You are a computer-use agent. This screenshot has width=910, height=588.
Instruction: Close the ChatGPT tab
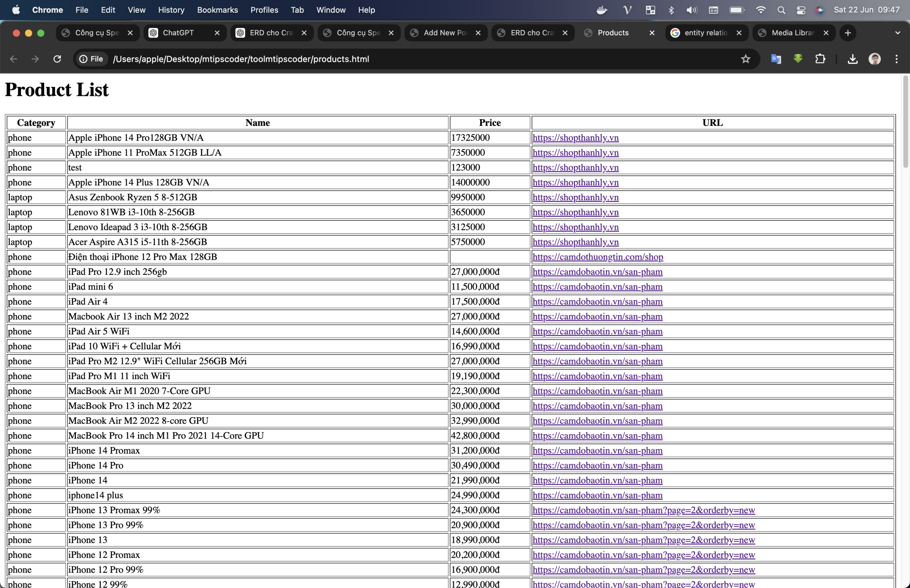(217, 33)
